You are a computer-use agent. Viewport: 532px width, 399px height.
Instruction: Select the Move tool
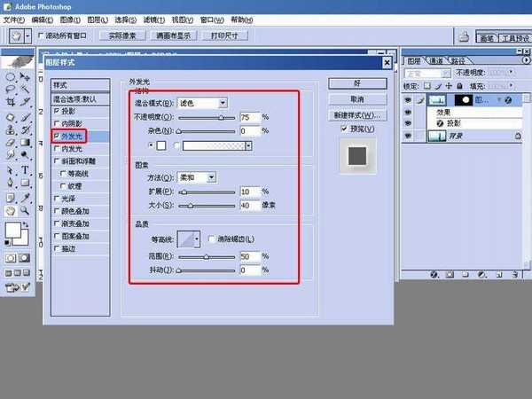(25, 77)
